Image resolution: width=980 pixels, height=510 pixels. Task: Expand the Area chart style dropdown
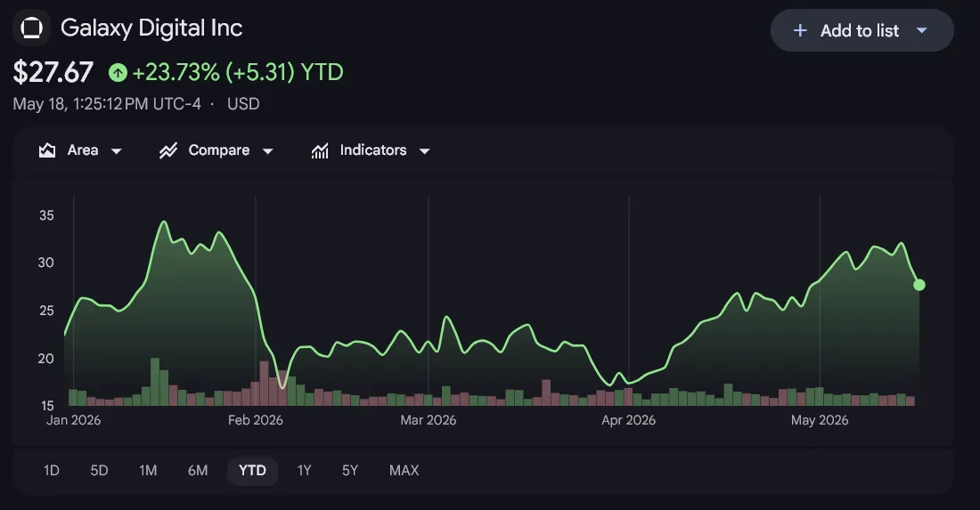116,151
